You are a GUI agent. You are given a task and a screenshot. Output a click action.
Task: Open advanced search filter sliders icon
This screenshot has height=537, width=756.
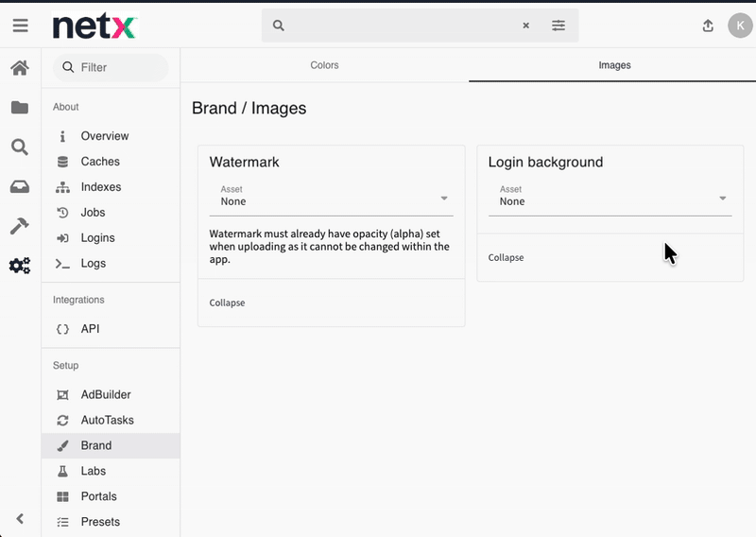[x=558, y=26]
